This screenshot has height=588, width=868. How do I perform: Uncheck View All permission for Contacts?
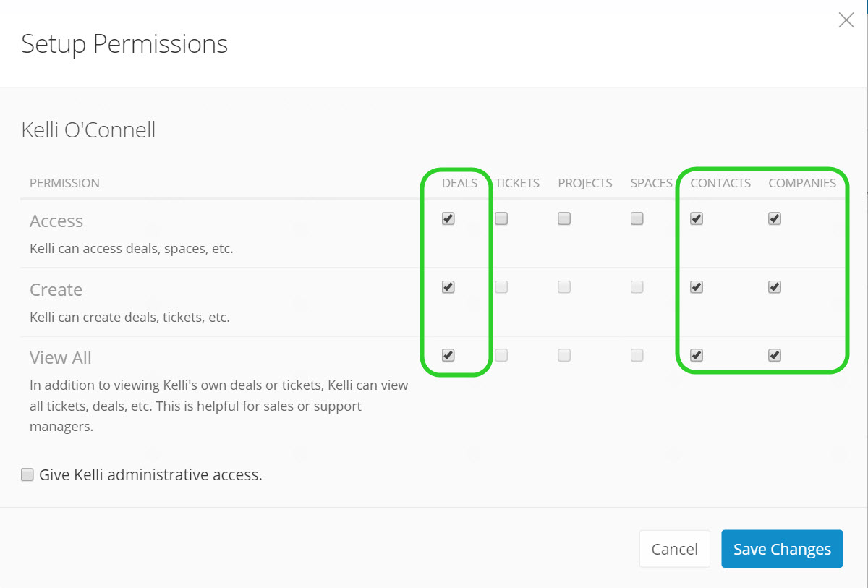pyautogui.click(x=697, y=355)
